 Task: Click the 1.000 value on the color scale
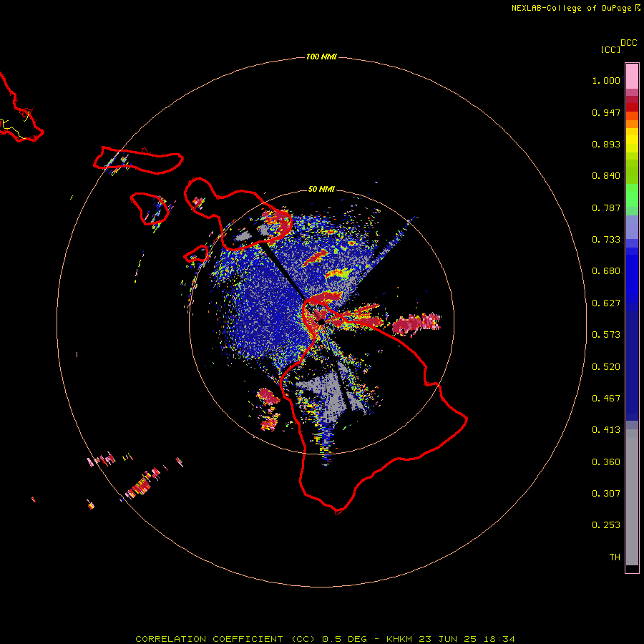click(x=606, y=80)
